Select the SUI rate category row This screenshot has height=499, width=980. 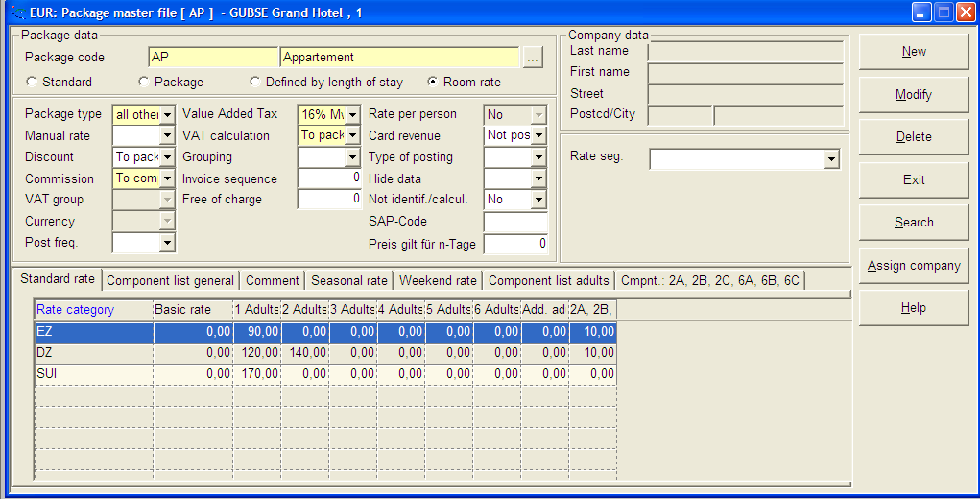[325, 374]
